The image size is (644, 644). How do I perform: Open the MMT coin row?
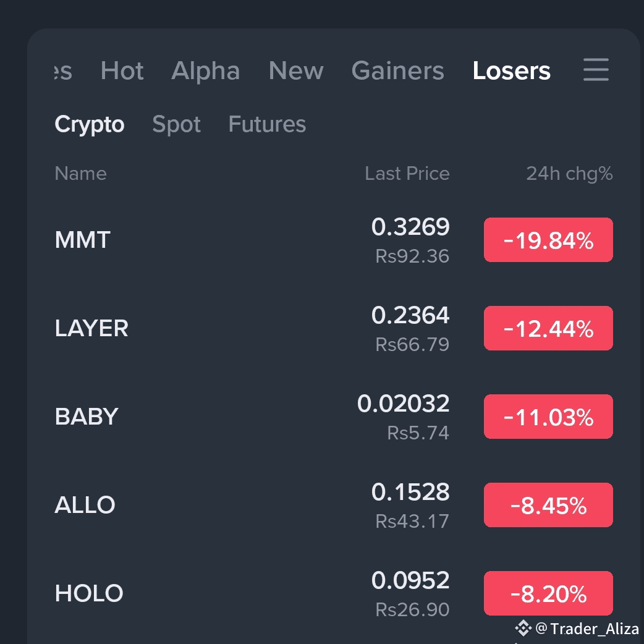click(x=334, y=240)
